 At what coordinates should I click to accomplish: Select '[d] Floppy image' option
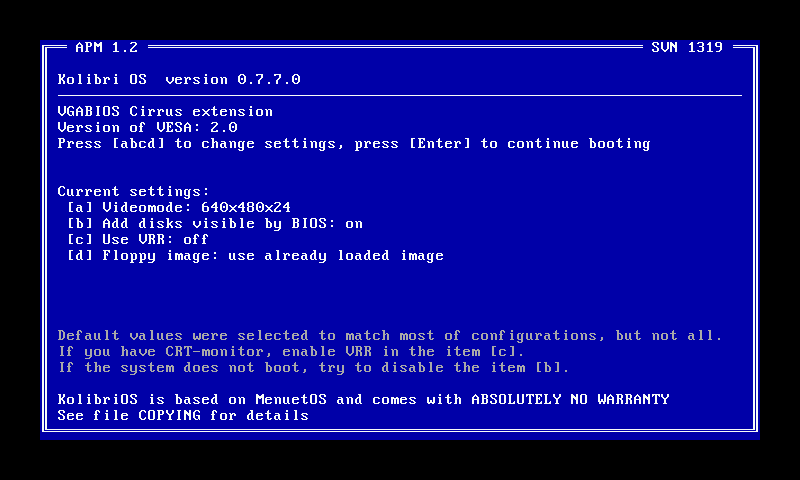tap(256, 256)
